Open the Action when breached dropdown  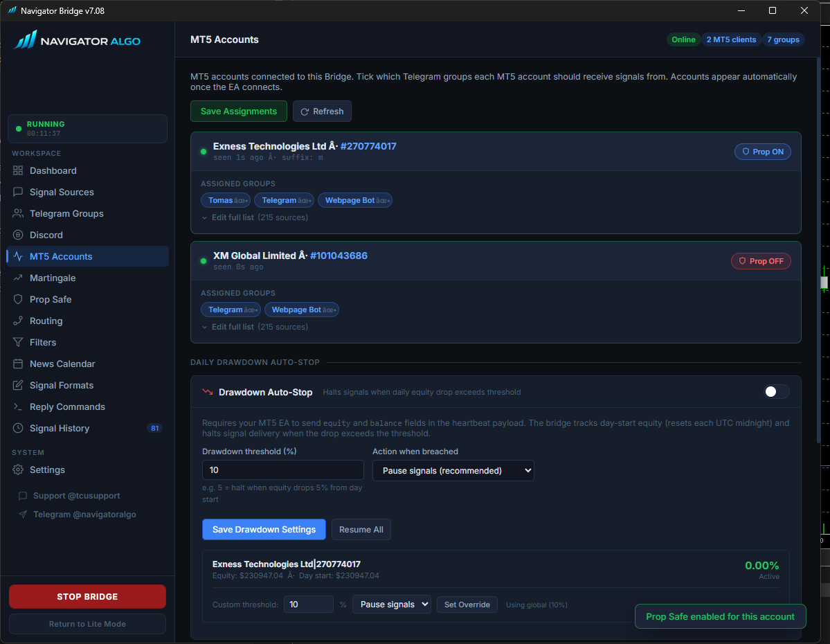[453, 471]
